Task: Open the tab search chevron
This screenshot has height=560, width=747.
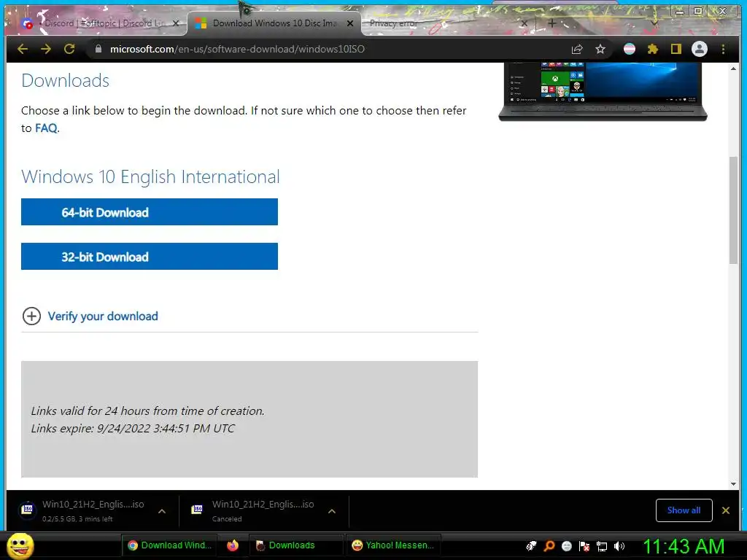Action: 654,23
